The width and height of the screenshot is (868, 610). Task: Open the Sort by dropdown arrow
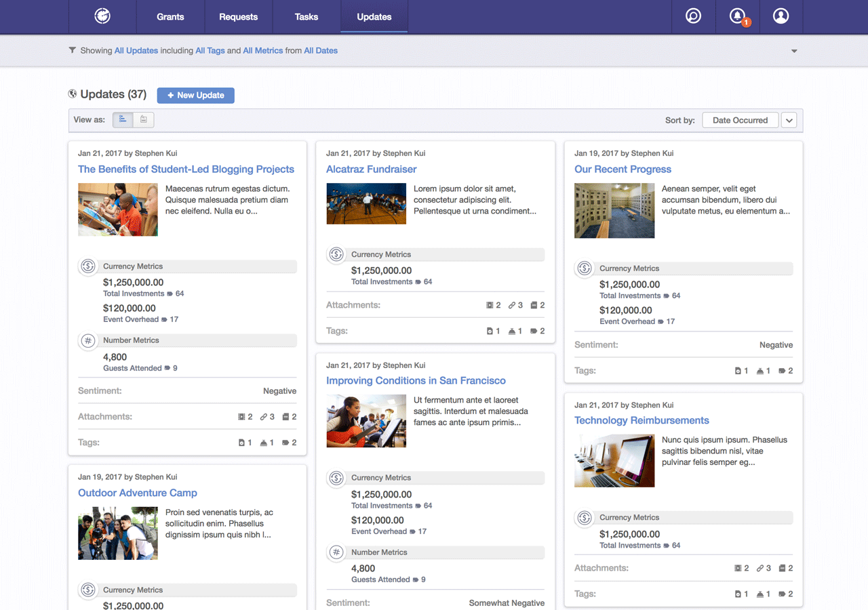coord(789,120)
